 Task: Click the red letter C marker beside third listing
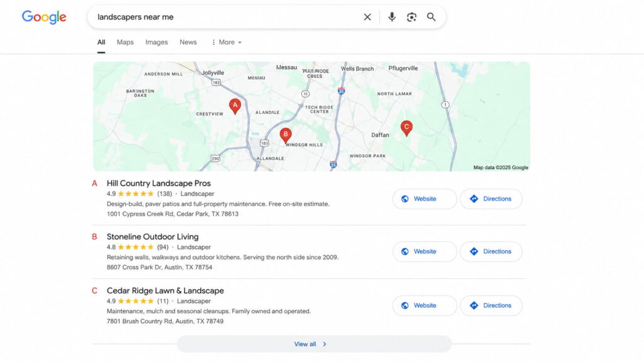[x=94, y=290]
